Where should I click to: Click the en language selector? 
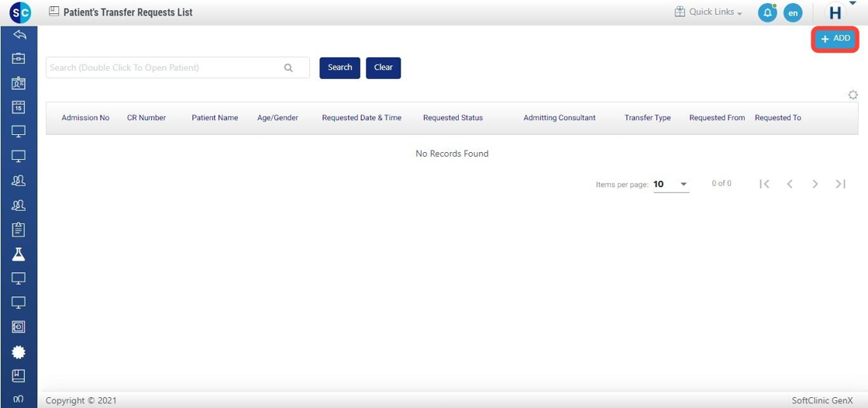(792, 13)
